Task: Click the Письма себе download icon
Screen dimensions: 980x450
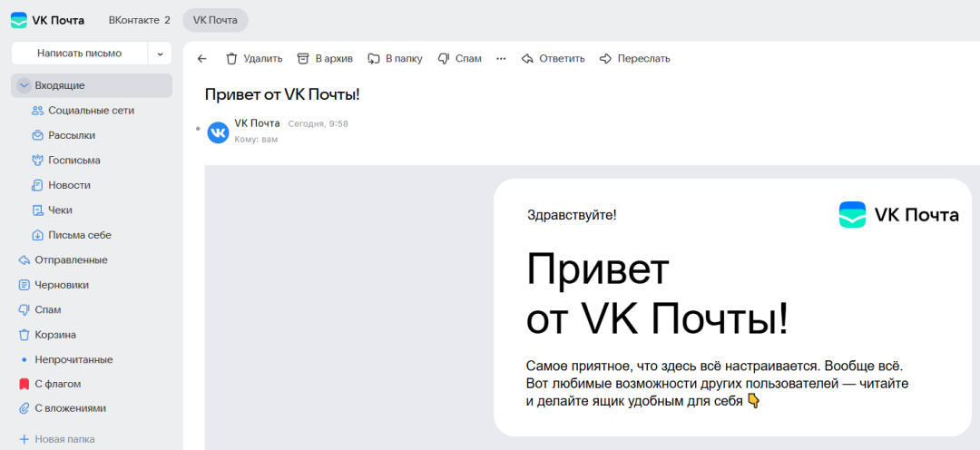Action: (x=37, y=236)
